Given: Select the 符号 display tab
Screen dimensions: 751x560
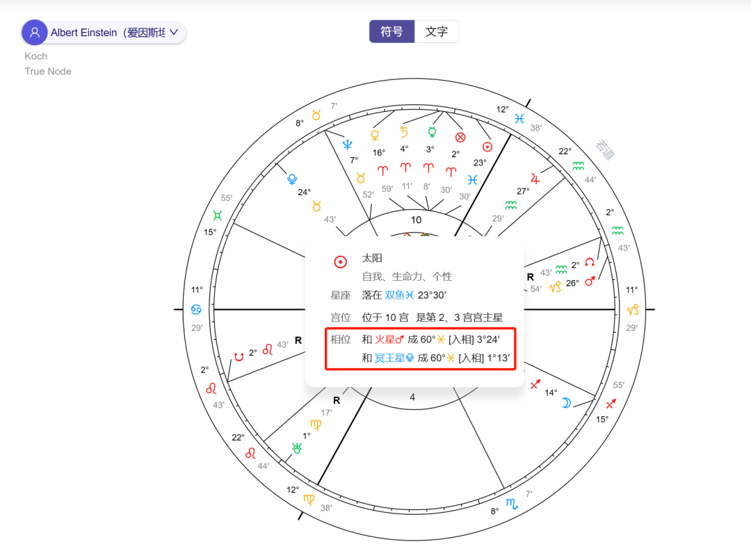Looking at the screenshot, I should (x=391, y=31).
